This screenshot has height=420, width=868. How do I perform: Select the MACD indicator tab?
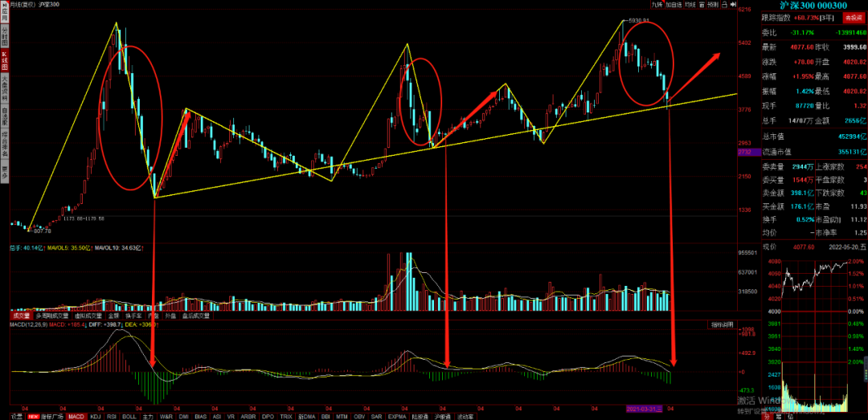(x=76, y=416)
